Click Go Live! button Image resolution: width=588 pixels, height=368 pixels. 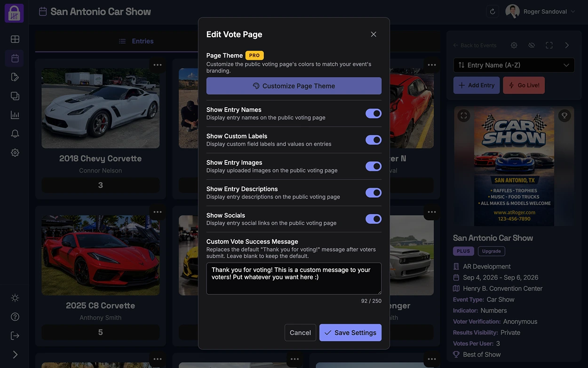click(524, 85)
